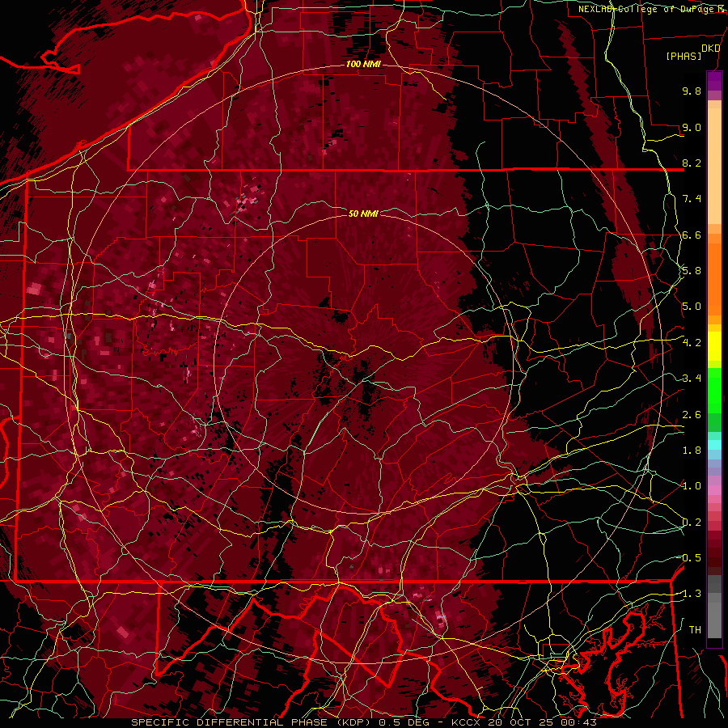Click the cyan segment of the color bar
This screenshot has height=728, width=728.
click(714, 444)
